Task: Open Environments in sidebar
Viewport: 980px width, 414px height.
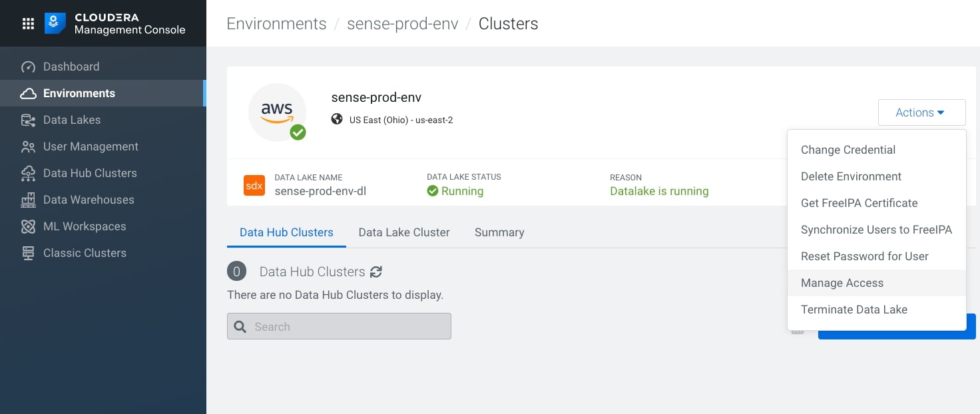Action: (x=103, y=93)
